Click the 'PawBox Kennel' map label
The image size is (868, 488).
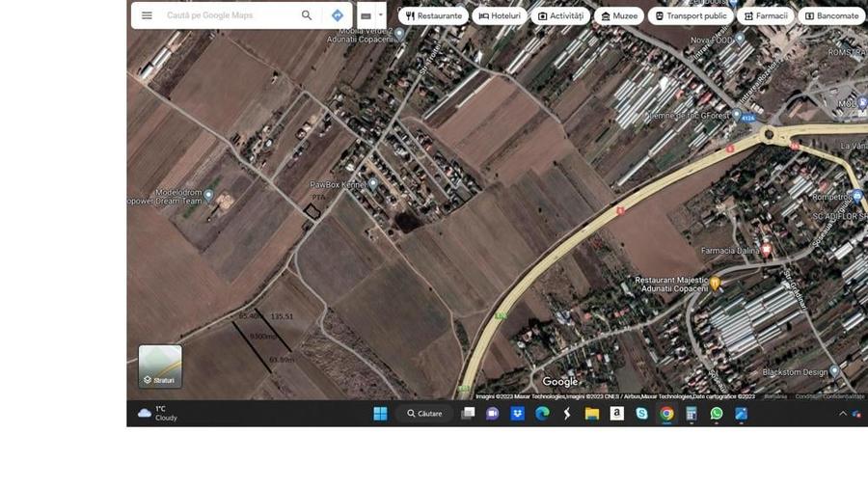[x=338, y=185]
